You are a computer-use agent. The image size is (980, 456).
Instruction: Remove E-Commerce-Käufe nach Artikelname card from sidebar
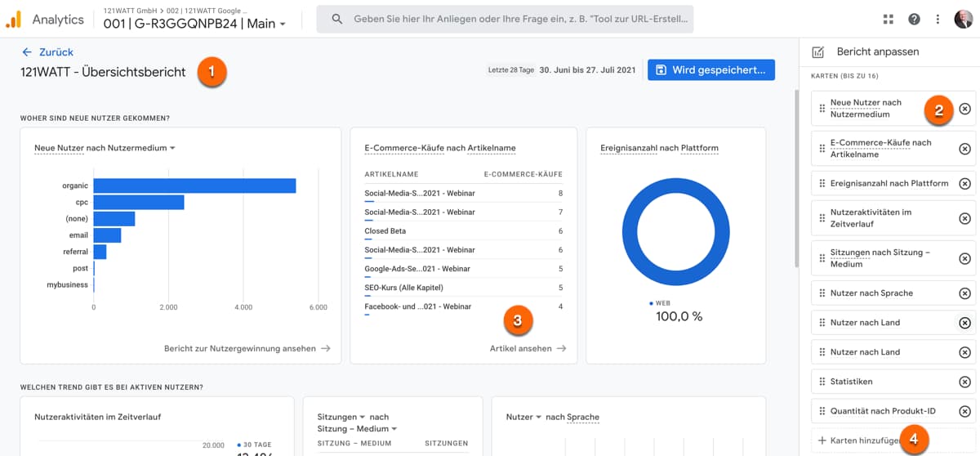pos(964,148)
